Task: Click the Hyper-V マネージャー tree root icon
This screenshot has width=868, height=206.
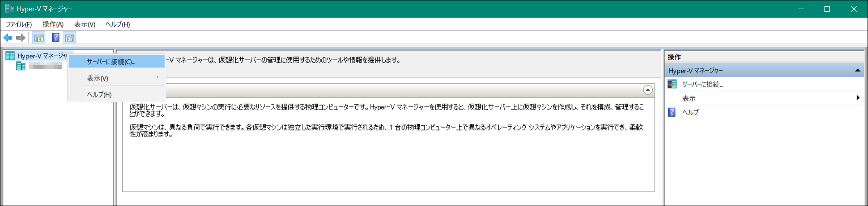Action: click(x=10, y=56)
